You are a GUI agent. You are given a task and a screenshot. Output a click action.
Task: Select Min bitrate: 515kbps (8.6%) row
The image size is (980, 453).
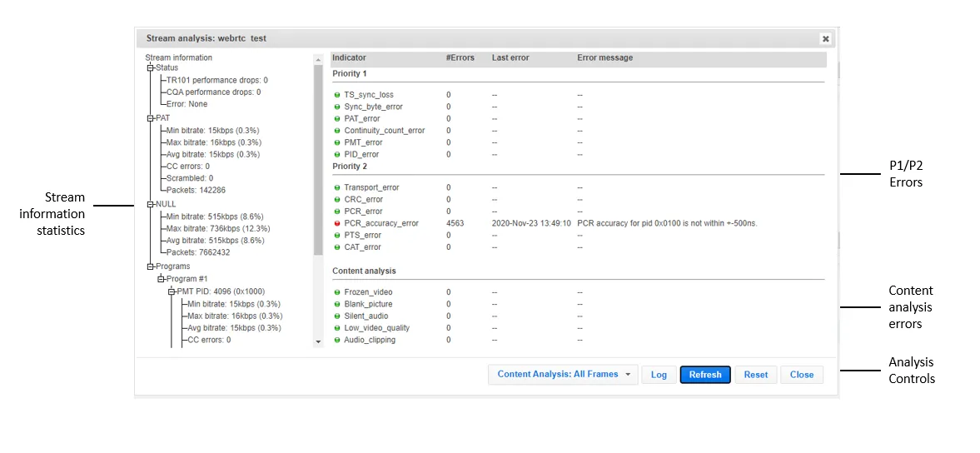click(216, 217)
